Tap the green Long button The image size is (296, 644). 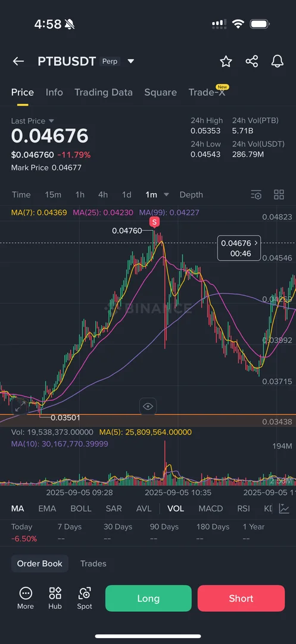pos(148,599)
